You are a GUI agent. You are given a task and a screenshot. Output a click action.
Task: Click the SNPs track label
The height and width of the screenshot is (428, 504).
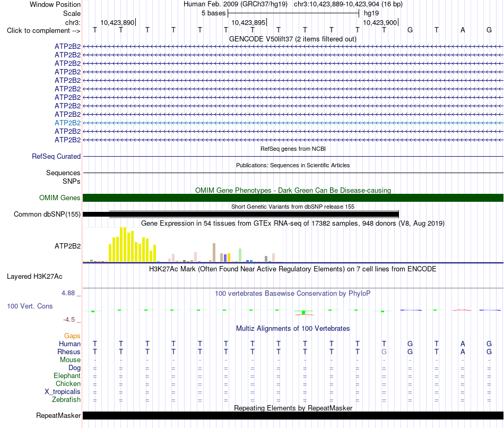72,181
